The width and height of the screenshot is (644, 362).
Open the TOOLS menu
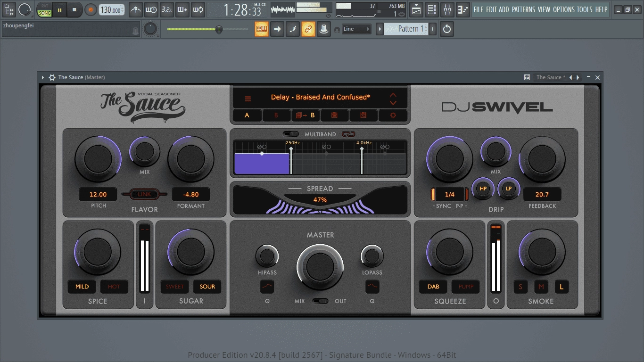[x=585, y=9]
